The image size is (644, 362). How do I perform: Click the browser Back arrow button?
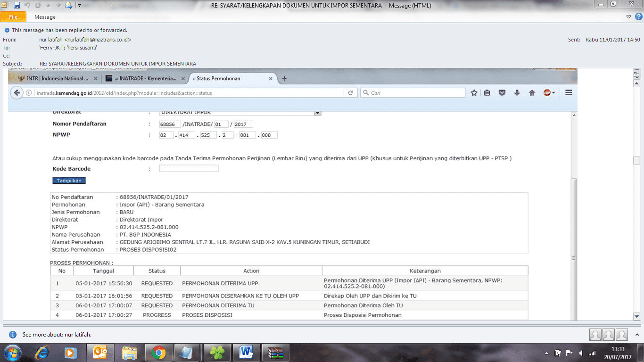17,93
